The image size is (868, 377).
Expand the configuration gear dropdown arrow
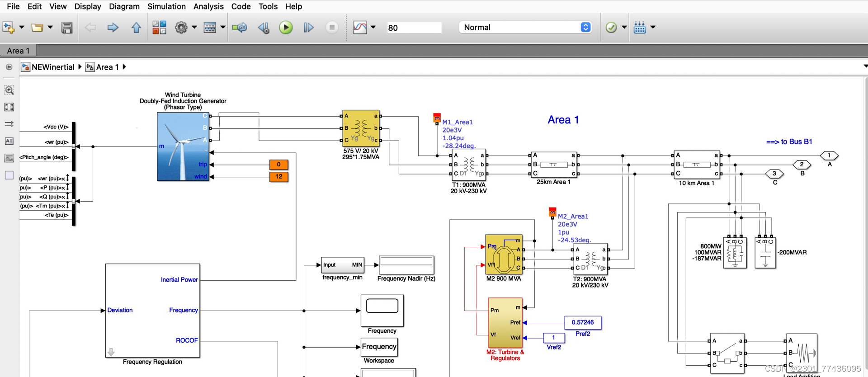click(194, 28)
